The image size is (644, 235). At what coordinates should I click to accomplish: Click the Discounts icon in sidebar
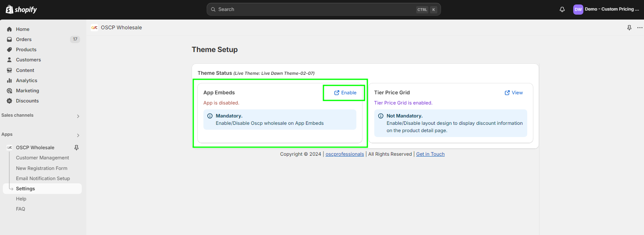pyautogui.click(x=9, y=101)
